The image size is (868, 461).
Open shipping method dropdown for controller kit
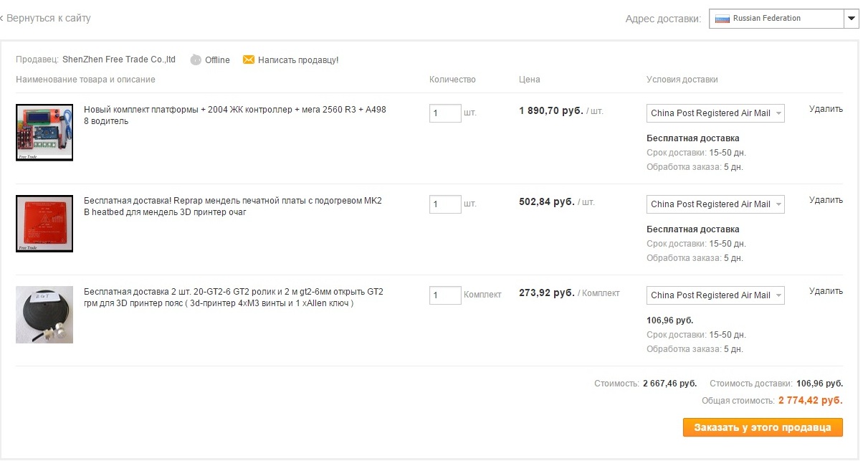click(715, 113)
